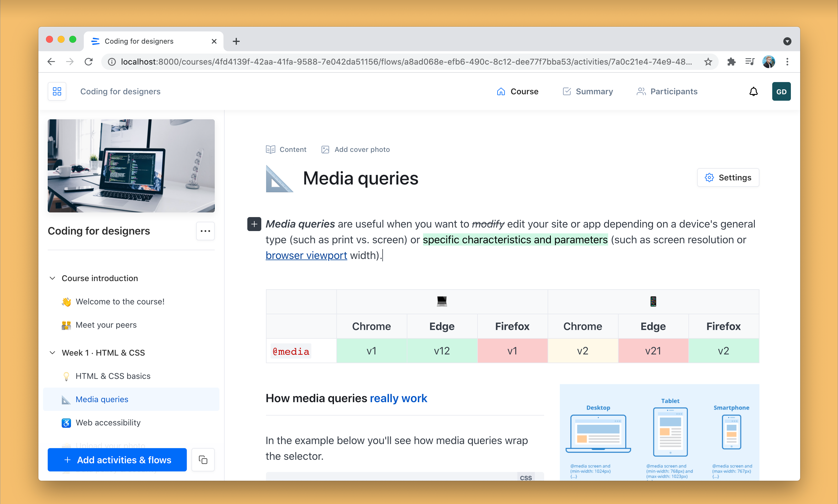Bookmark this page with the star
Viewport: 838px width, 504px height.
point(708,61)
